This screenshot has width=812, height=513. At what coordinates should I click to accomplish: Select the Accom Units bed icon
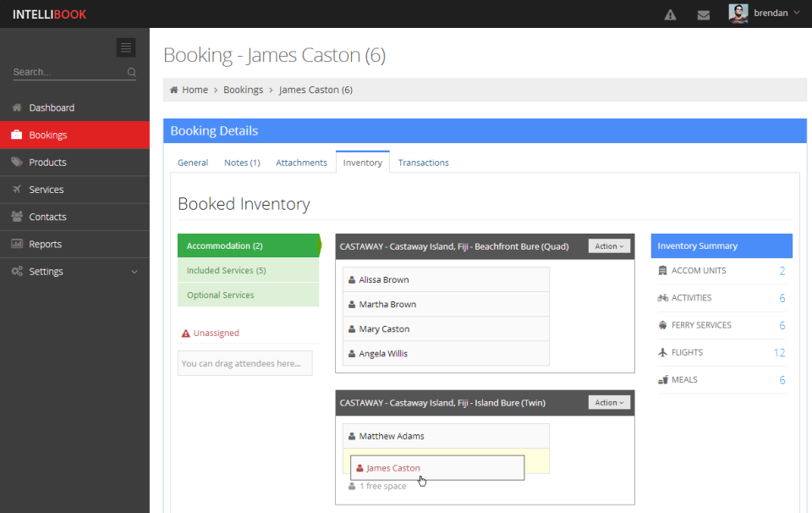[663, 271]
